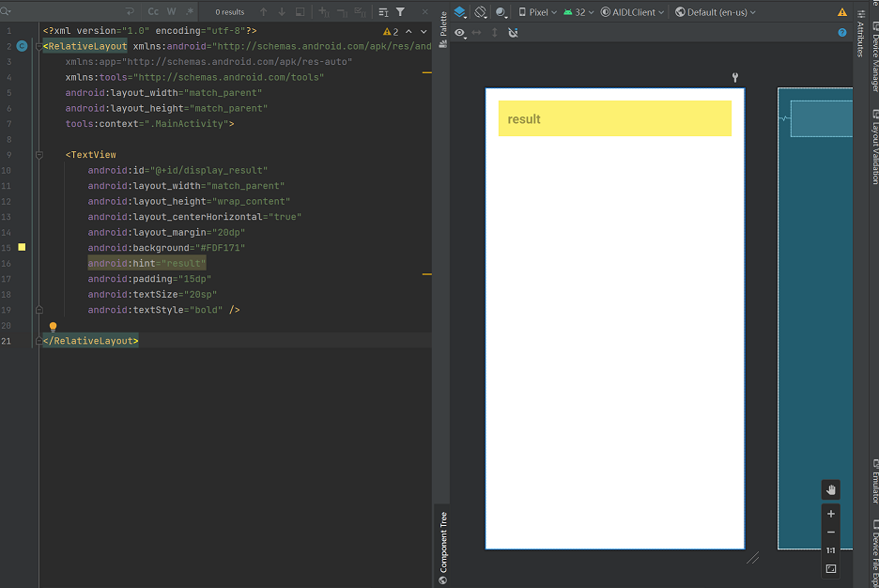Open the Emulator side tab

874,481
